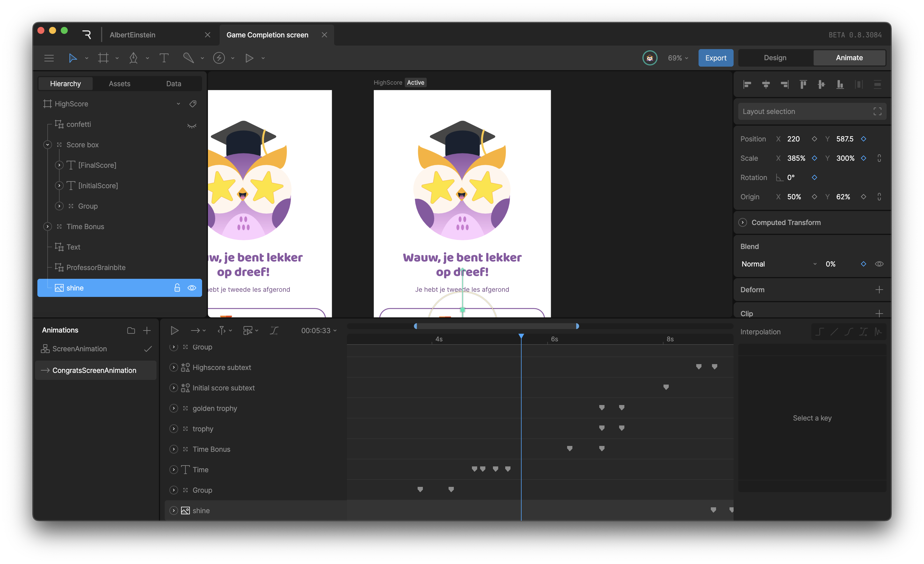The width and height of the screenshot is (924, 564).
Task: Select CongratsScreenAnimation animation
Action: pyautogui.click(x=96, y=370)
